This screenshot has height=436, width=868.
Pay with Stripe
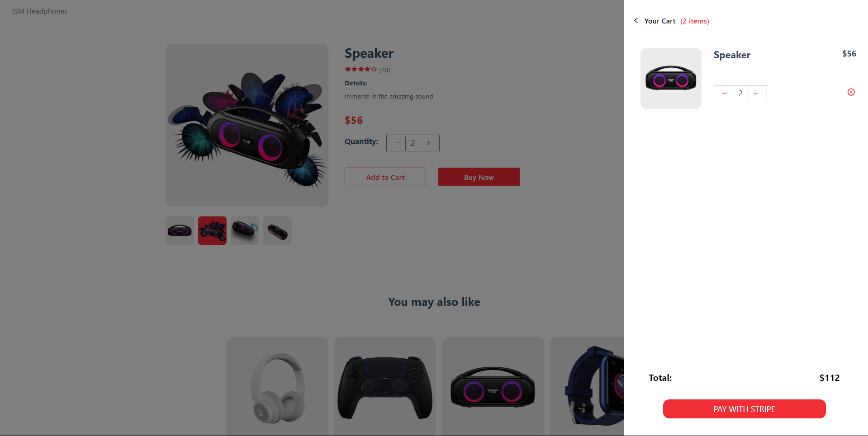point(744,409)
